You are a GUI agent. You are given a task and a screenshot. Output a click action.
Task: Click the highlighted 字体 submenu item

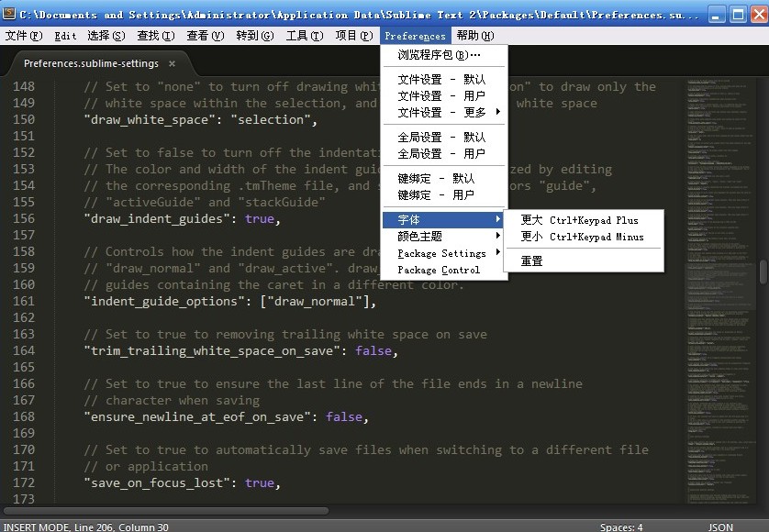tap(444, 219)
